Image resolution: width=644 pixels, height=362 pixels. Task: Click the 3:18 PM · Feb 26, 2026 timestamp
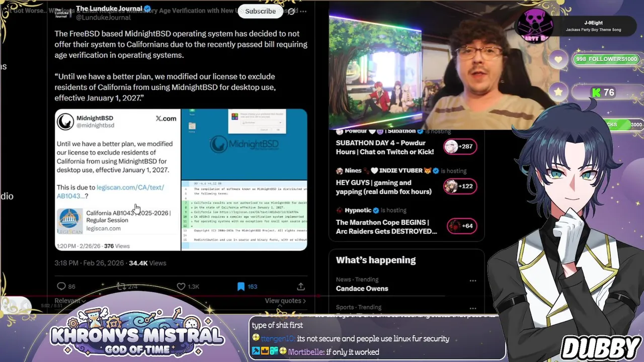(x=89, y=263)
